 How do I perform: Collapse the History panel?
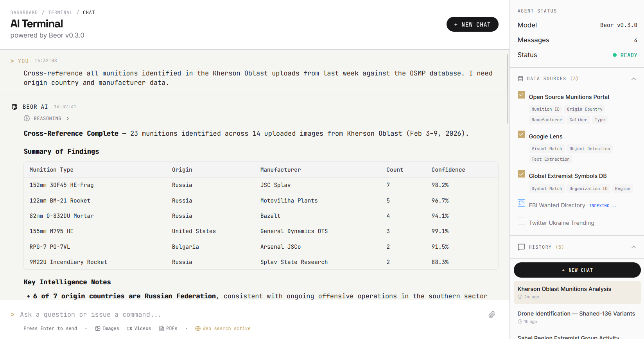point(633,247)
